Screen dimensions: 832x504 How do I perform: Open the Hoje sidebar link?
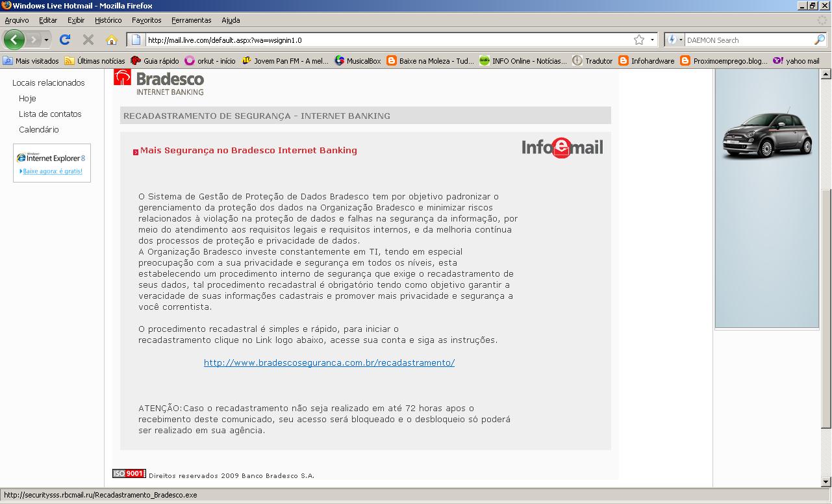(27, 99)
